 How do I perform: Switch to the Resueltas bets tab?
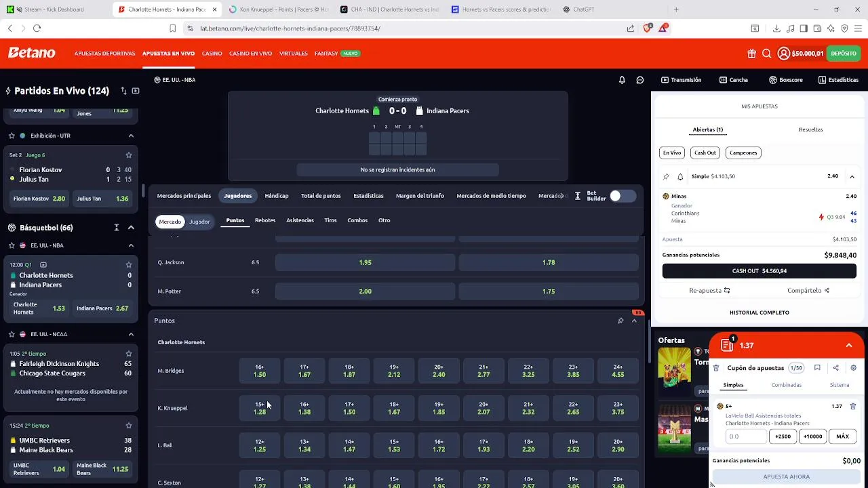click(810, 129)
